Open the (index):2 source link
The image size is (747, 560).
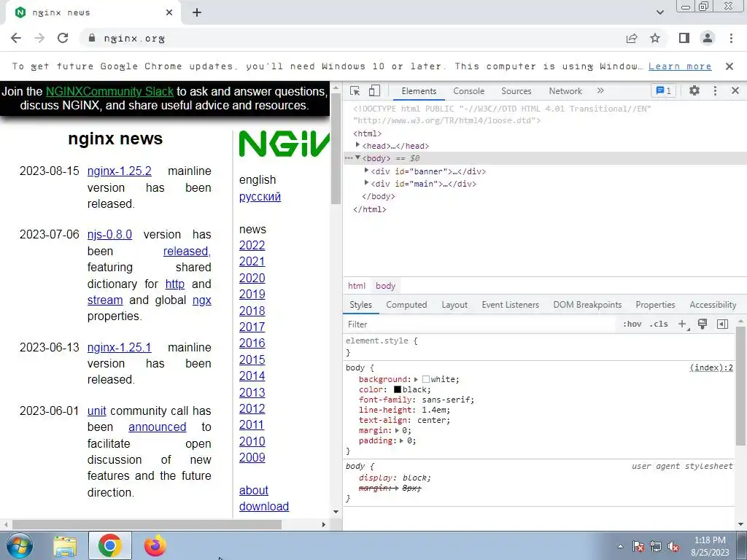pos(711,367)
